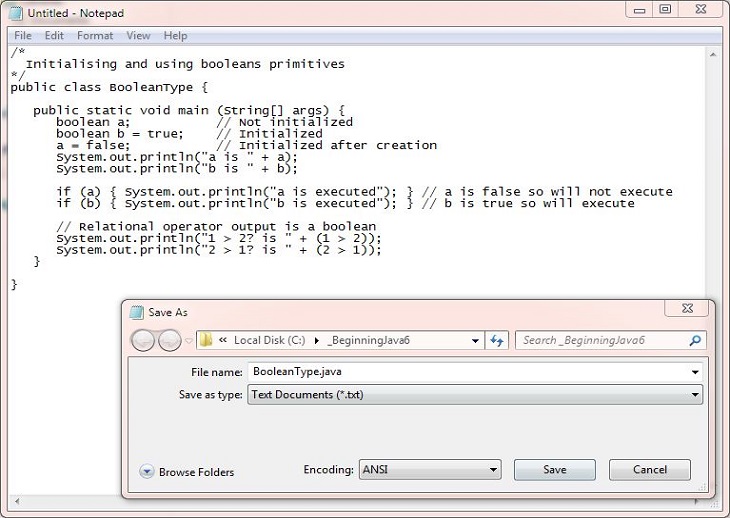Viewport: 730px width, 518px height.
Task: Click the Save button
Action: pyautogui.click(x=554, y=470)
